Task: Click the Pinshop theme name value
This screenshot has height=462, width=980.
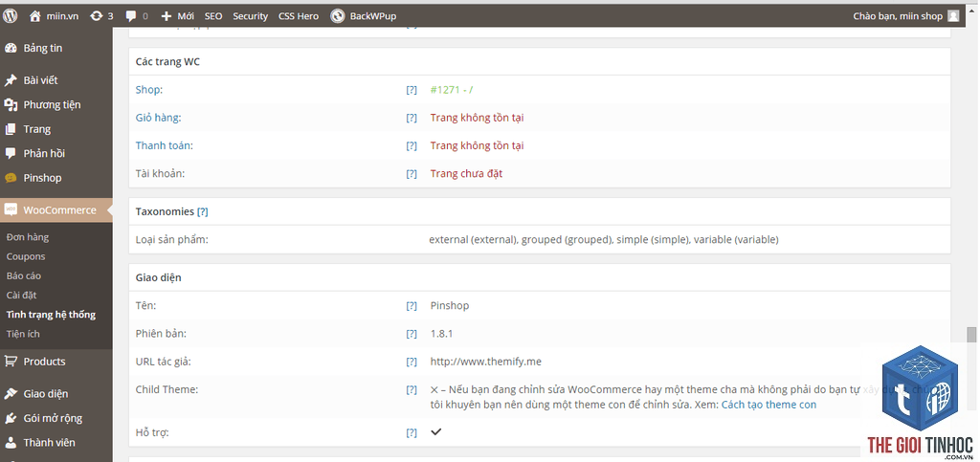Action: point(450,306)
